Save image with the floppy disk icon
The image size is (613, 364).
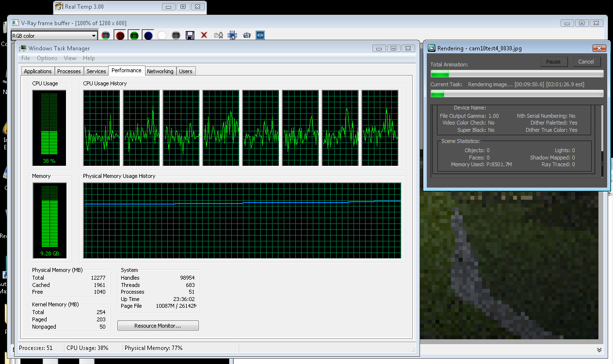point(190,35)
